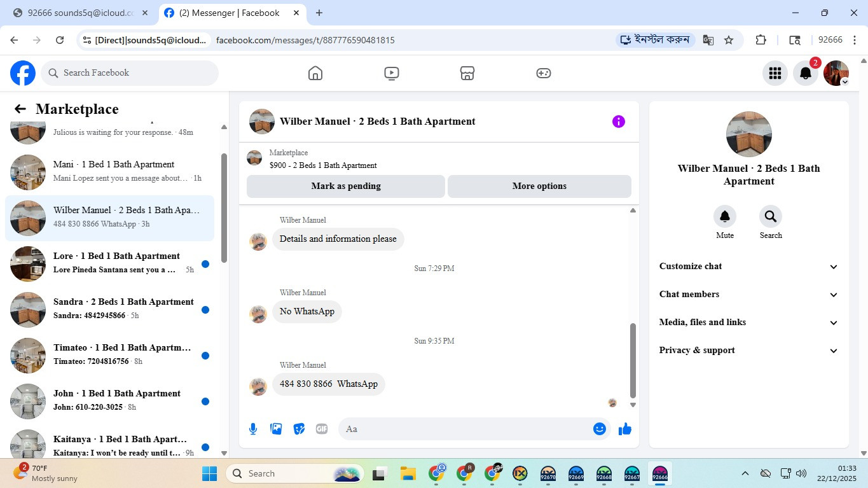
Task: Click the translate page icon
Action: coord(708,40)
